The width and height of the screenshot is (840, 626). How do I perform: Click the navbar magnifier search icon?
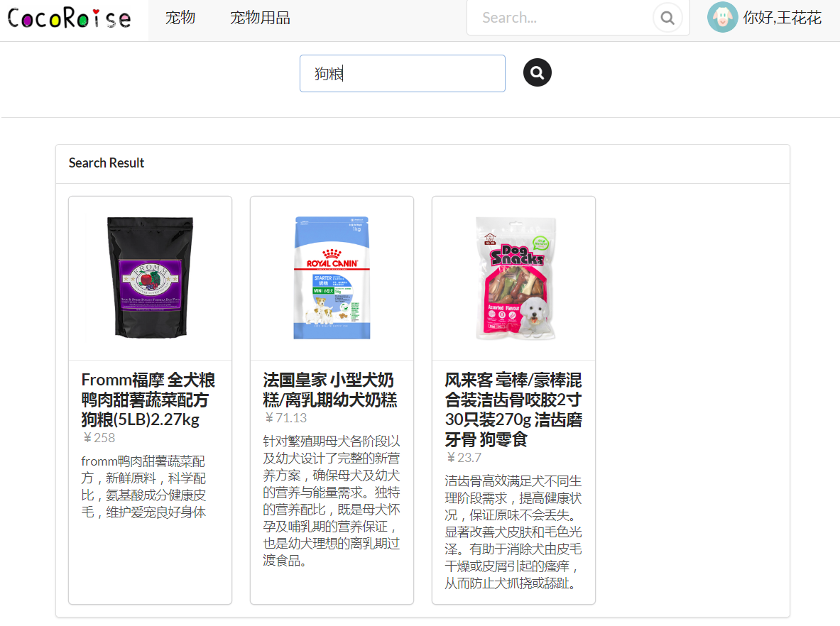tap(667, 18)
